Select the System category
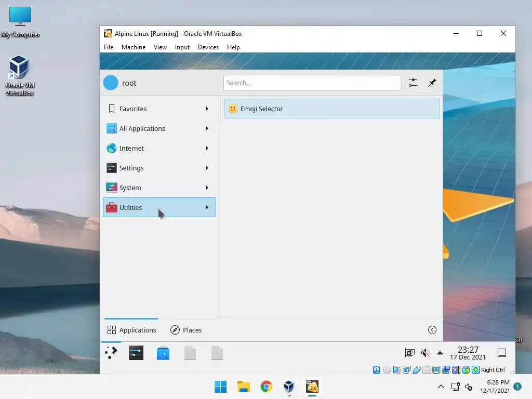Screen dimensions: 532x399 tap(159, 188)
